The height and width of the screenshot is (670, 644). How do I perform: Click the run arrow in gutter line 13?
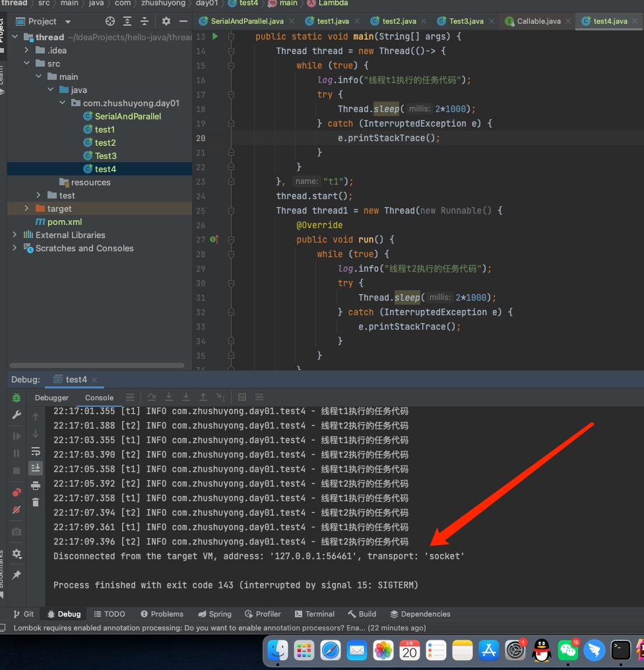(x=215, y=36)
